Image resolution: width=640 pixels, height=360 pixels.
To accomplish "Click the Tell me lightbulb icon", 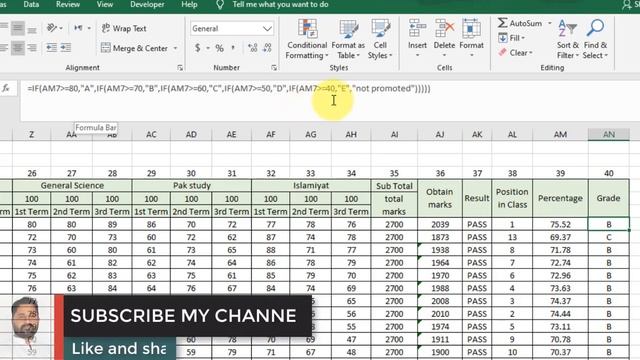I will tap(220, 4).
